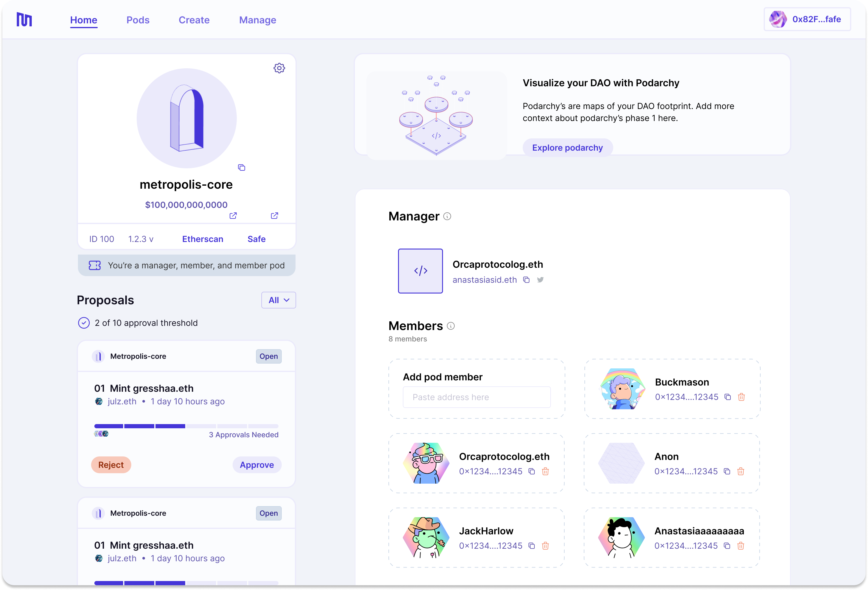Approve the Mint gresshaa.eth proposal
This screenshot has height=590, width=868.
[x=257, y=465]
